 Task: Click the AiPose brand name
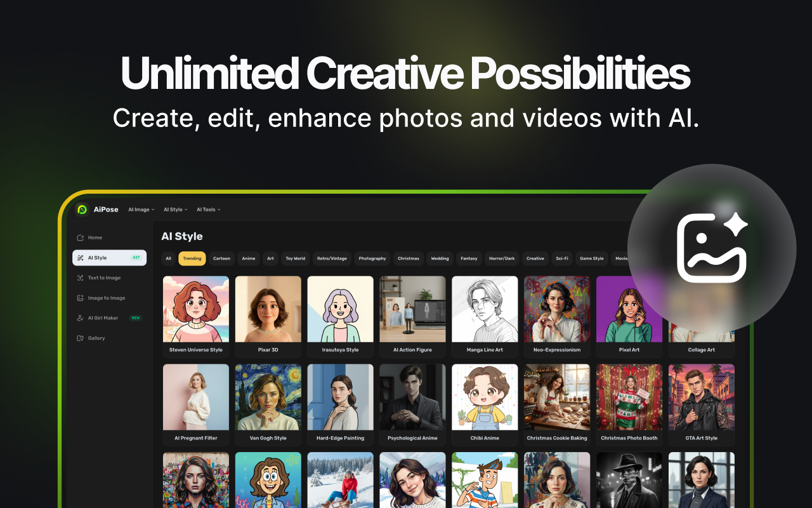(106, 210)
